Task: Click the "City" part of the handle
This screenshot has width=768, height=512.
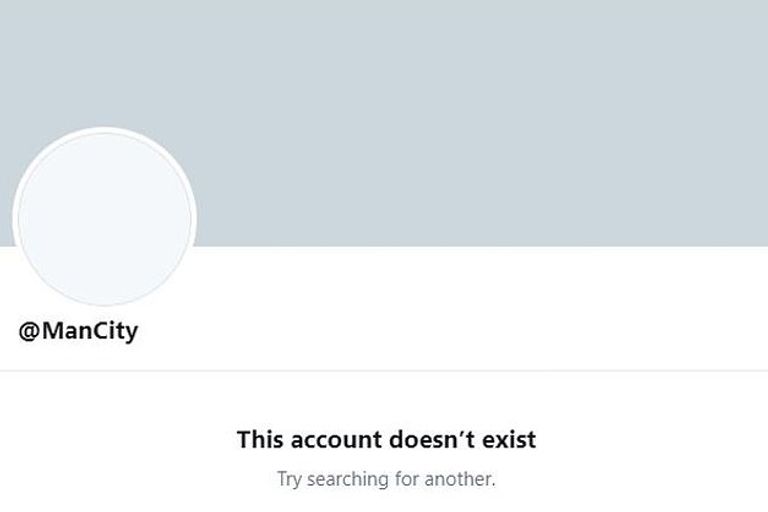Action: 115,332
